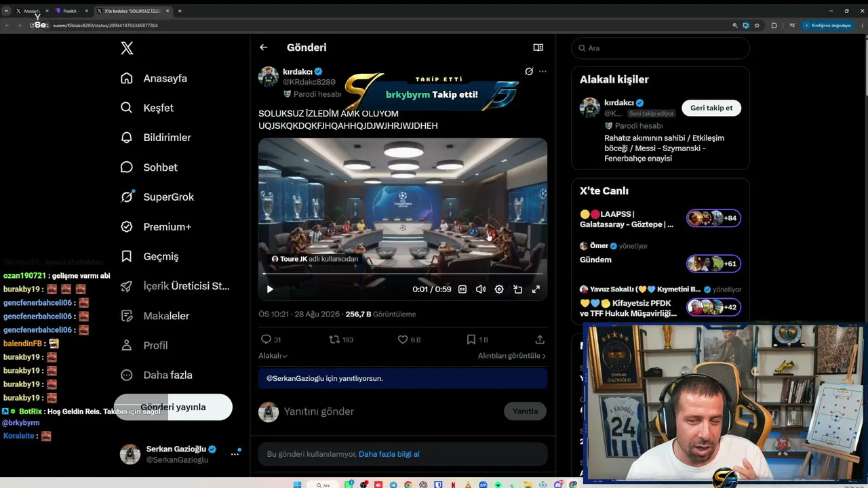Open the Gündem live space by Ömer

click(660, 255)
